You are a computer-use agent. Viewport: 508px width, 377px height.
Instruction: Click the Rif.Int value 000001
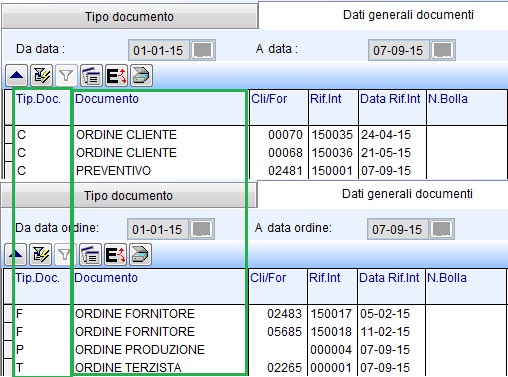point(331,368)
